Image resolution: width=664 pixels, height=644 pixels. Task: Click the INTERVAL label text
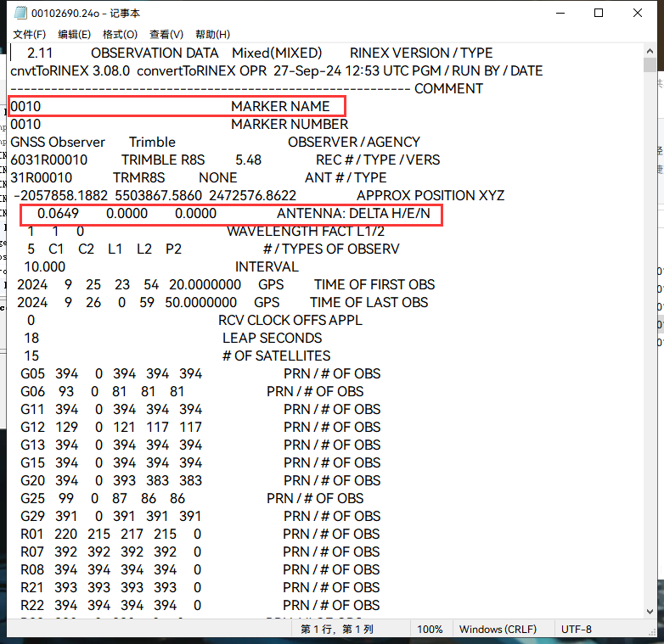click(267, 266)
